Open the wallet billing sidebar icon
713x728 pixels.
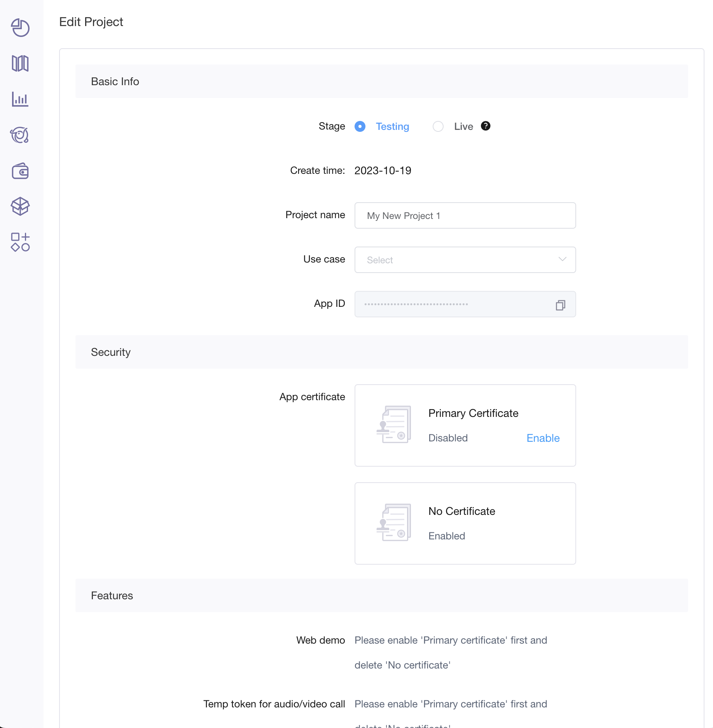[20, 171]
